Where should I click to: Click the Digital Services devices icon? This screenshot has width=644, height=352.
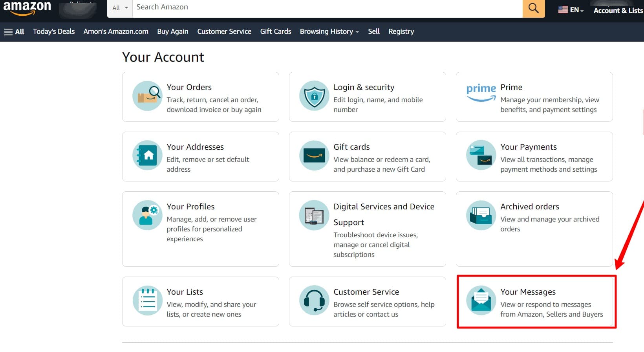click(314, 215)
